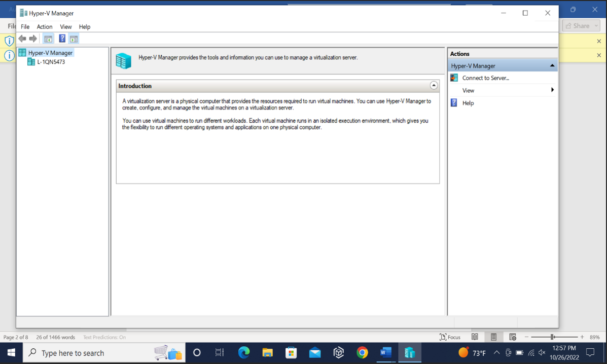
Task: Click zoom in plus in Word status bar
Action: point(582,337)
